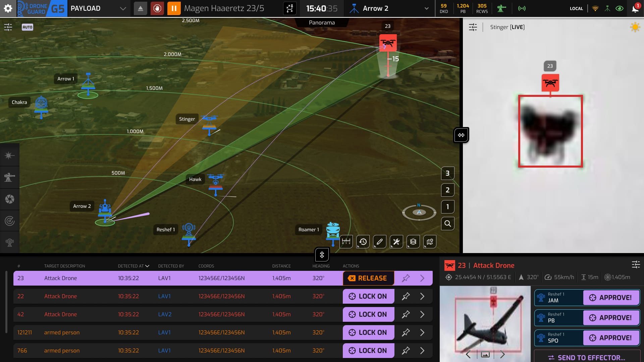Image resolution: width=644 pixels, height=362 pixels.
Task: Select the pencil draw tool on map
Action: (380, 241)
